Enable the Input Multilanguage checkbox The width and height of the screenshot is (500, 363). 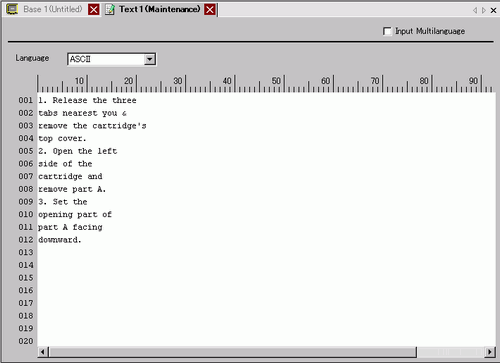click(x=387, y=31)
